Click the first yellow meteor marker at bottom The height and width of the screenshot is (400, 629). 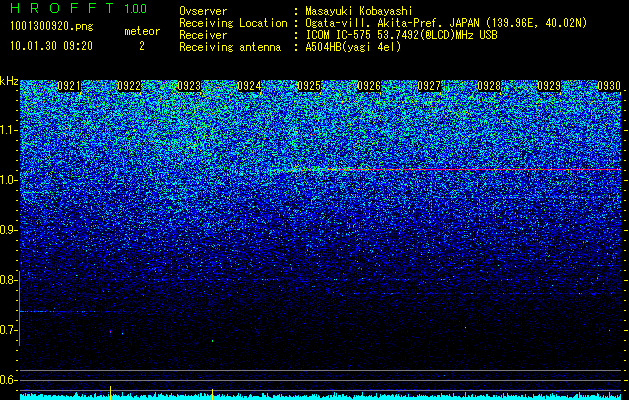point(110,392)
